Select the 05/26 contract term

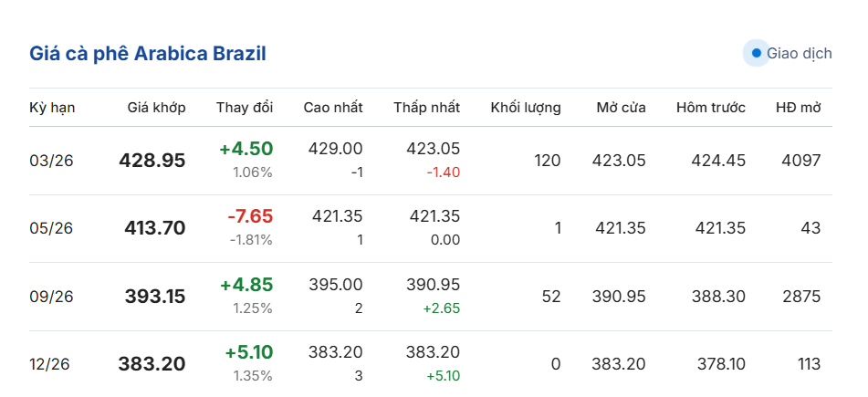pos(51,228)
